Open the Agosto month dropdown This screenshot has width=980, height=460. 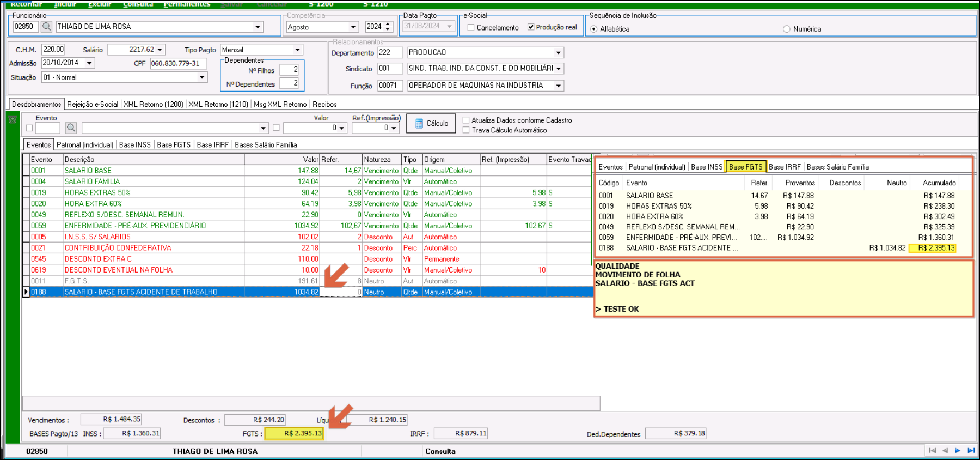(x=353, y=27)
